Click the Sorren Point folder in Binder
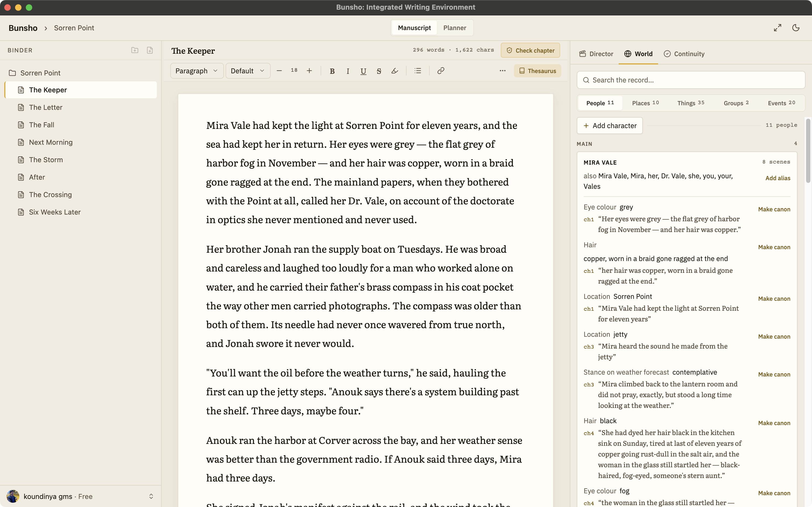The image size is (812, 507). [40, 73]
